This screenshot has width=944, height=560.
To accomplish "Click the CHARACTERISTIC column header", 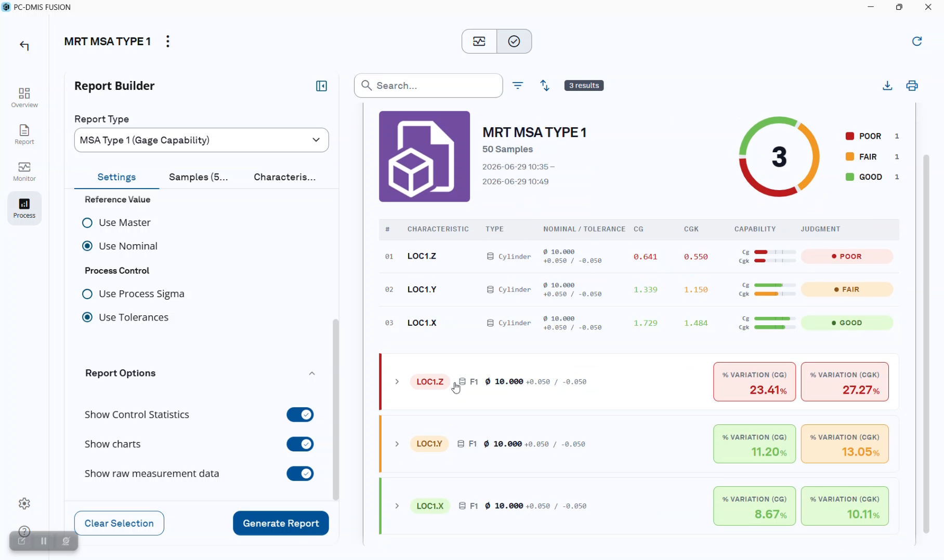I will tap(438, 229).
